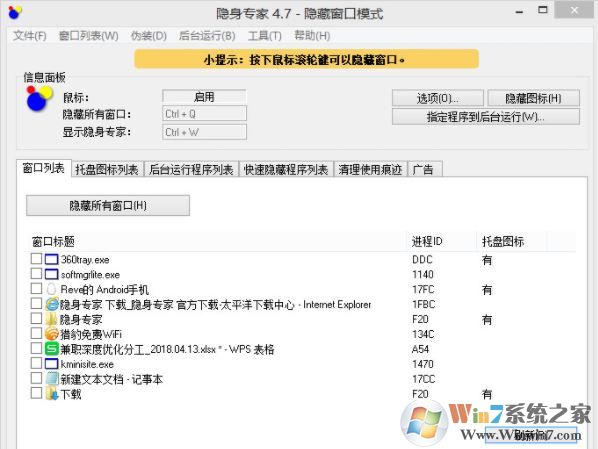Click process ID 1FBC

tap(424, 304)
